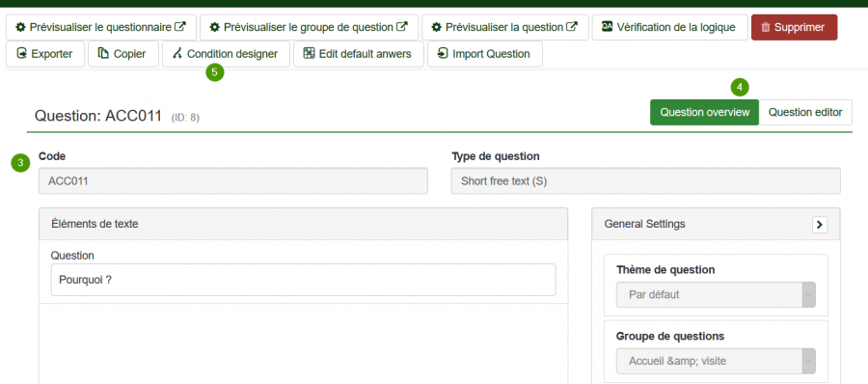This screenshot has height=384, width=868.
Task: Click the Condition designer branch icon
Action: (177, 54)
